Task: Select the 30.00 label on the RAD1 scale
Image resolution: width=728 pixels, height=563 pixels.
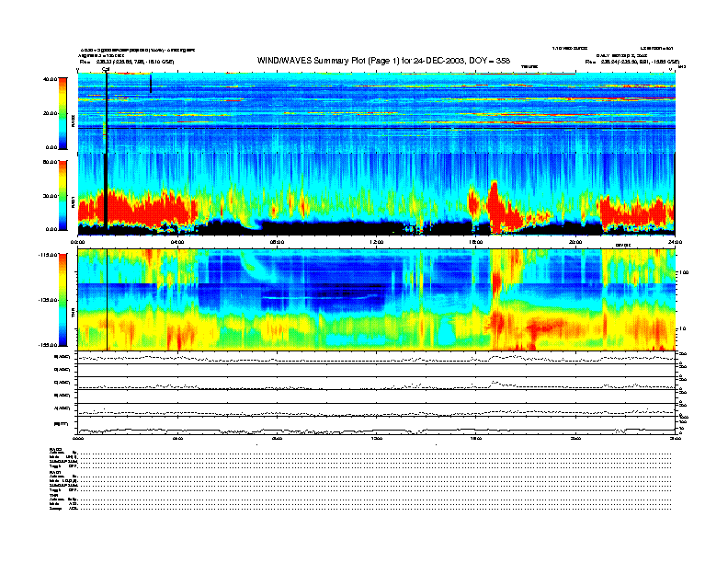Action: [x=51, y=196]
